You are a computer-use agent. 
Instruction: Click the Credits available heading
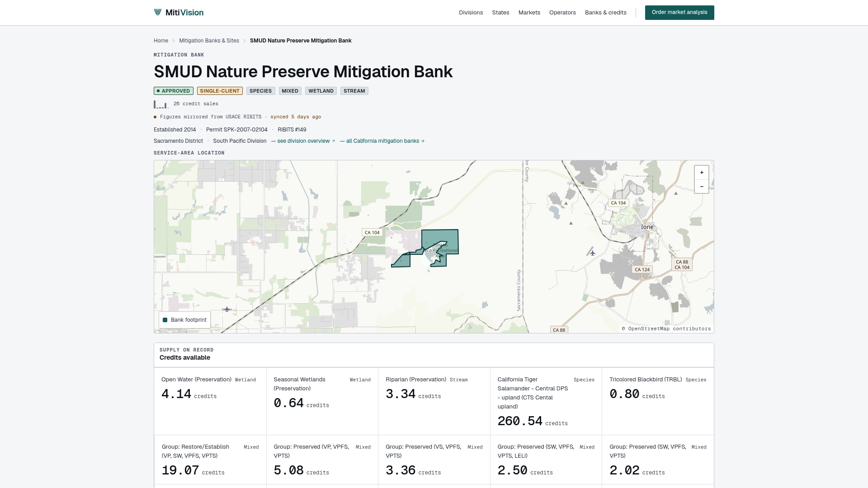(184, 358)
